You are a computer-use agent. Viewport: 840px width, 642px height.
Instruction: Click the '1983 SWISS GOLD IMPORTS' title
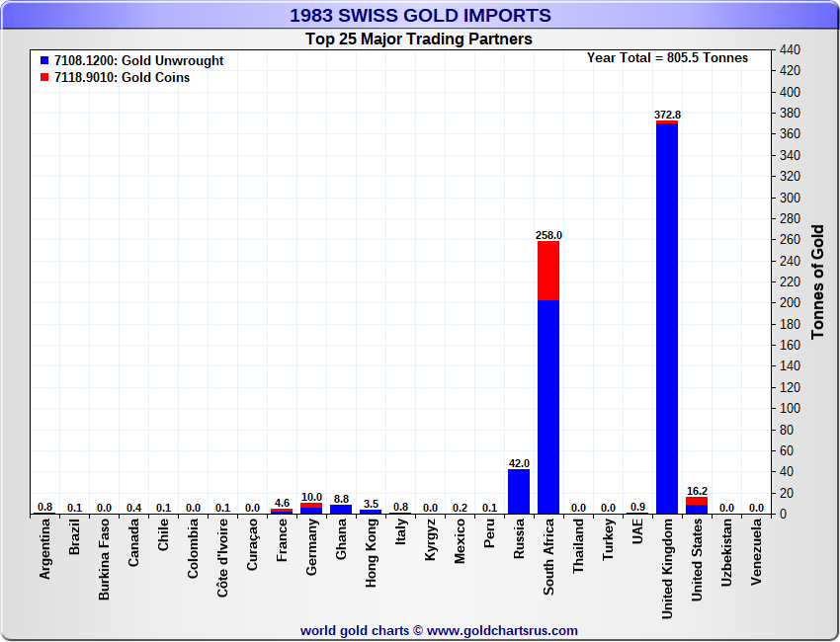[x=420, y=15]
